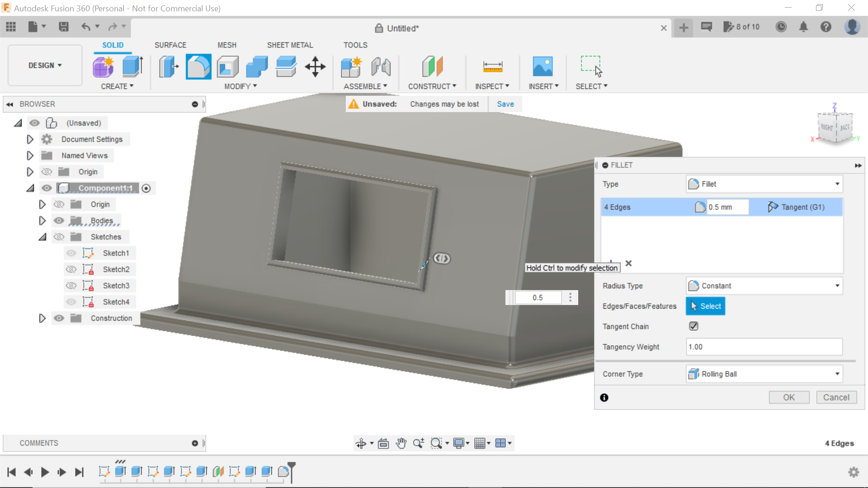
Task: Activate the Extrude tool
Action: [x=132, y=66]
